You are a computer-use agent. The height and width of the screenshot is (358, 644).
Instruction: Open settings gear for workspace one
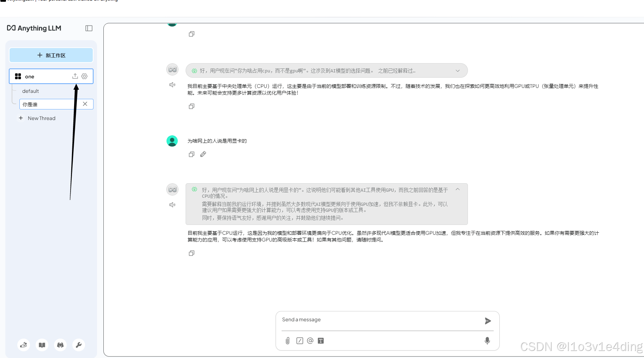point(84,76)
